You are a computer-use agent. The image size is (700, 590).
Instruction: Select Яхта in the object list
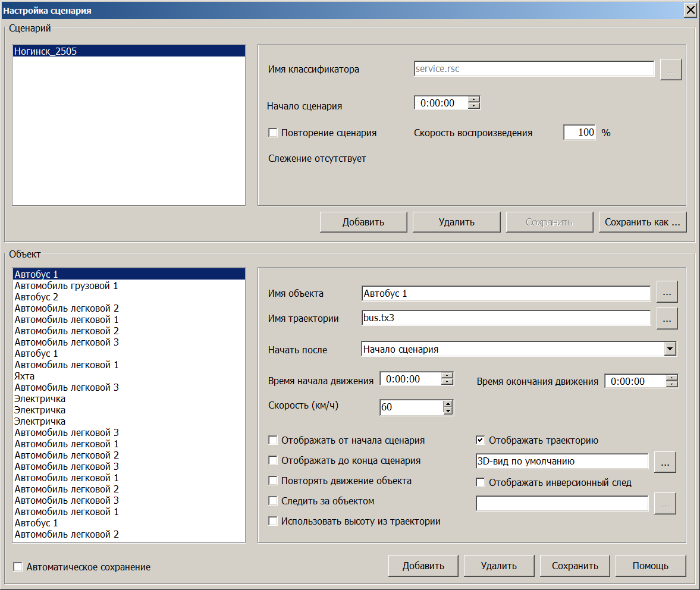(24, 376)
